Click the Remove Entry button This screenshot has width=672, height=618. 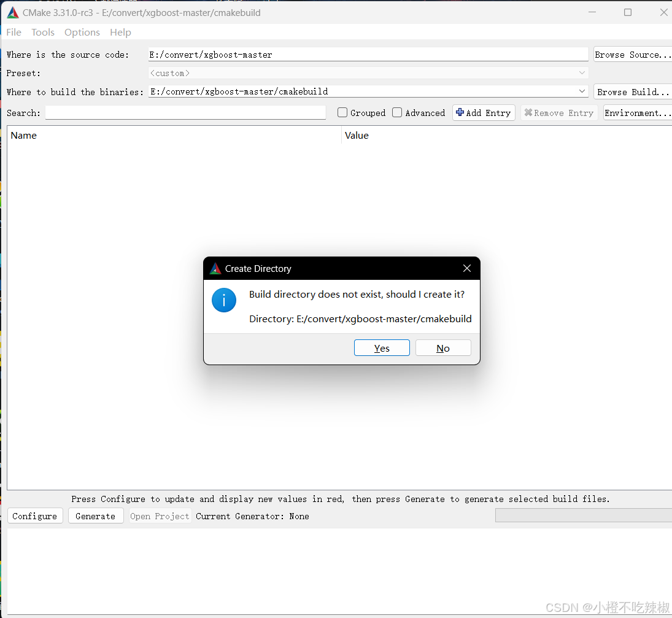click(559, 113)
